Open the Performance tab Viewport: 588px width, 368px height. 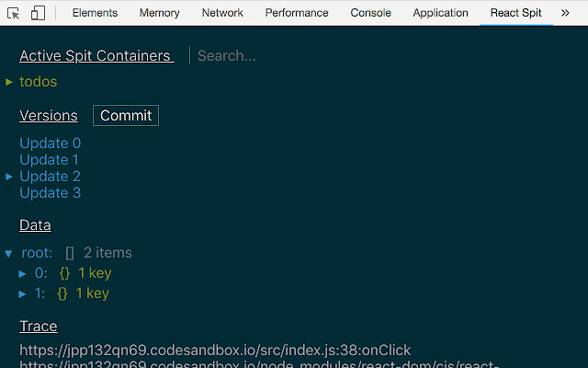click(297, 13)
